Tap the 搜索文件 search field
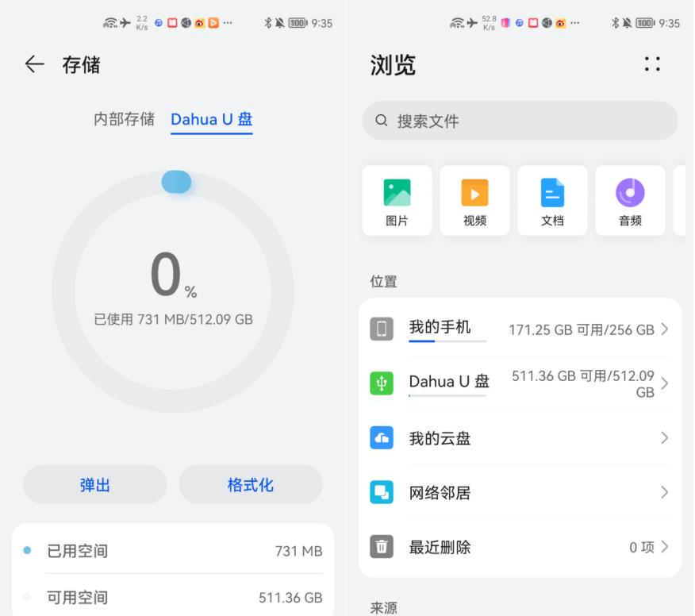Viewport: 695px width, 616px height. [520, 121]
